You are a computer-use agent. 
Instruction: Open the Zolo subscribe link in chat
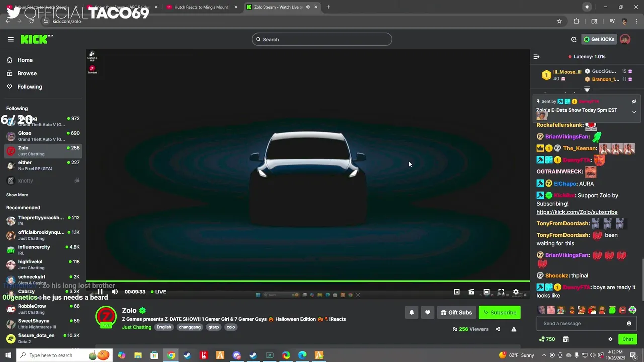pos(577,212)
